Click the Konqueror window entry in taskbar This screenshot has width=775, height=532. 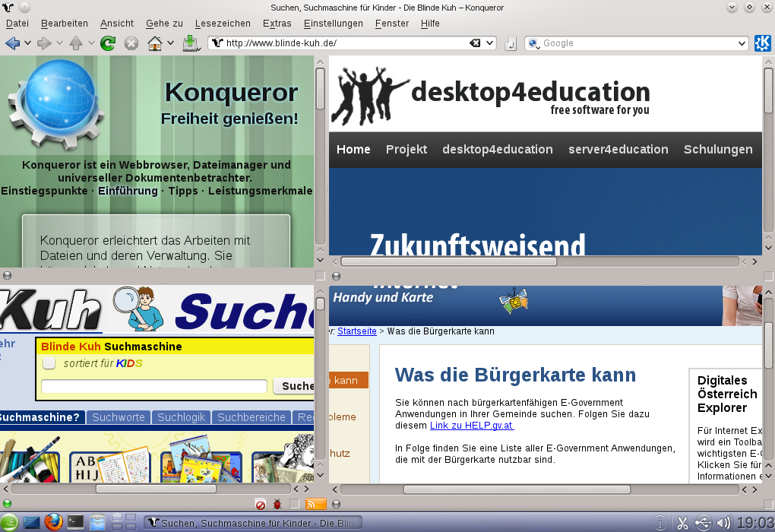(x=253, y=523)
